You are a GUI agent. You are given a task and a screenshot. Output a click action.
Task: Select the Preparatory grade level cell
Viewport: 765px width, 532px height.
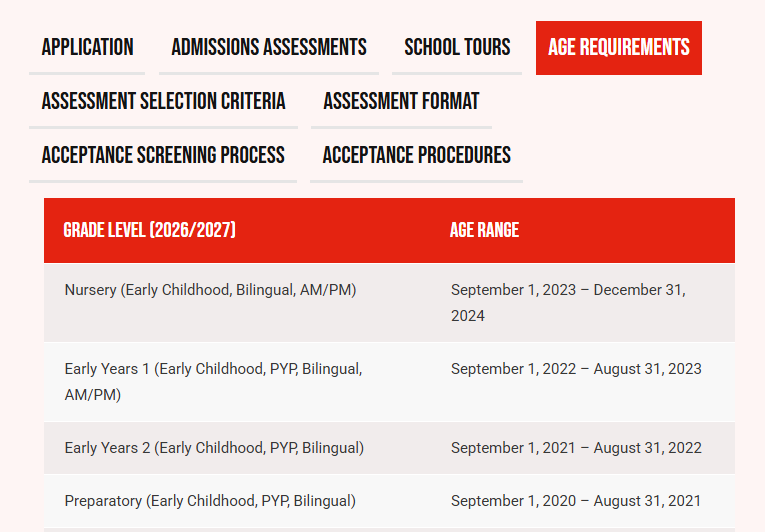(210, 501)
